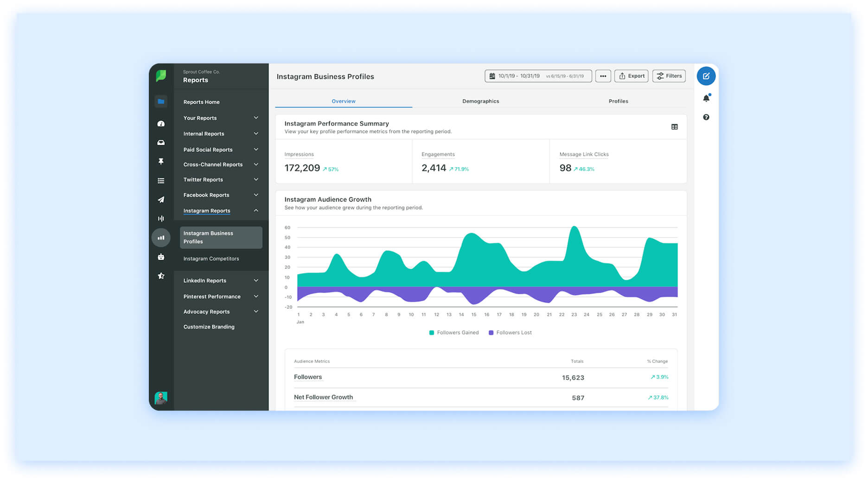The height and width of the screenshot is (481, 868).
Task: Open notifications via the bell icon
Action: [x=706, y=98]
